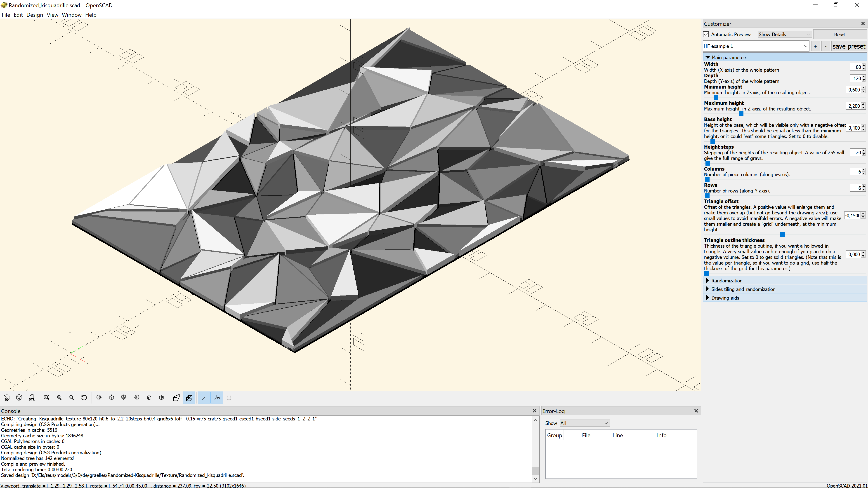868x488 pixels.
Task: Click the Zoom All viewport icon
Action: tap(47, 397)
